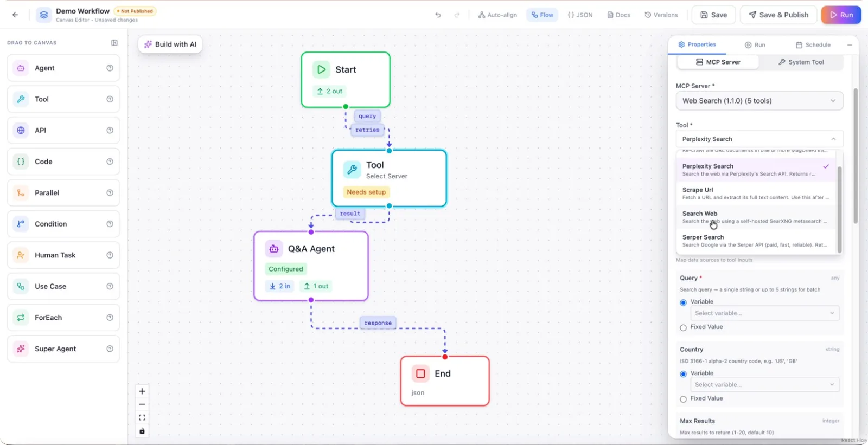
Task: Open the Schedule tab
Action: [813, 45]
